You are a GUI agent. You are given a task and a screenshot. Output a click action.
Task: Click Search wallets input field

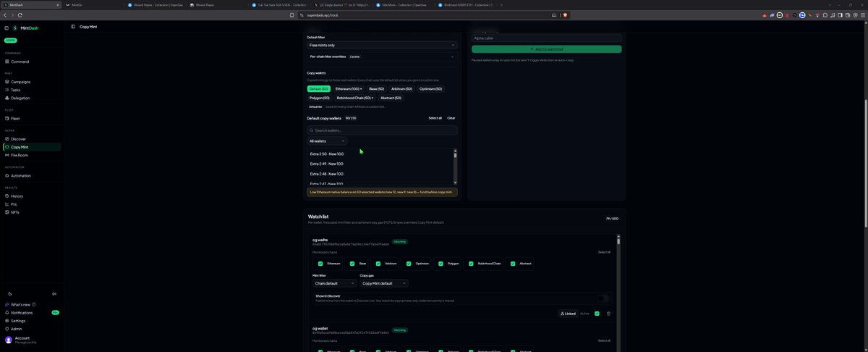382,130
